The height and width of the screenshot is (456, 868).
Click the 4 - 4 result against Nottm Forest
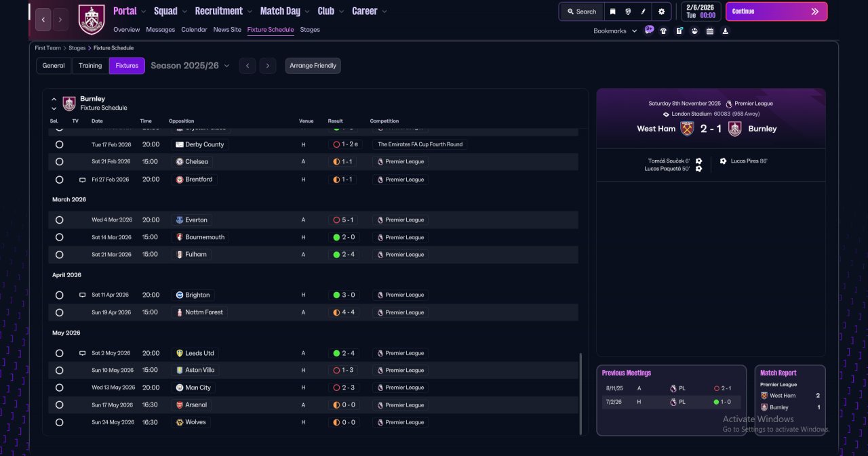tap(348, 312)
